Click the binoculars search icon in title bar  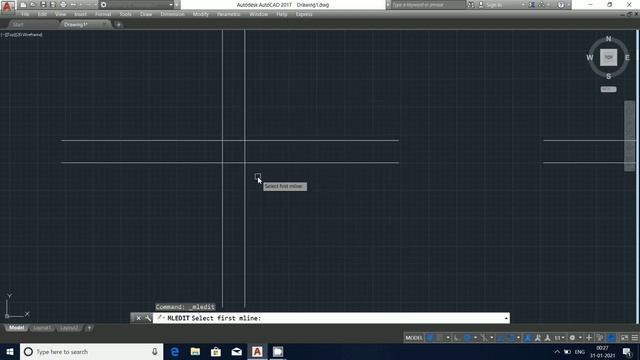[471, 5]
